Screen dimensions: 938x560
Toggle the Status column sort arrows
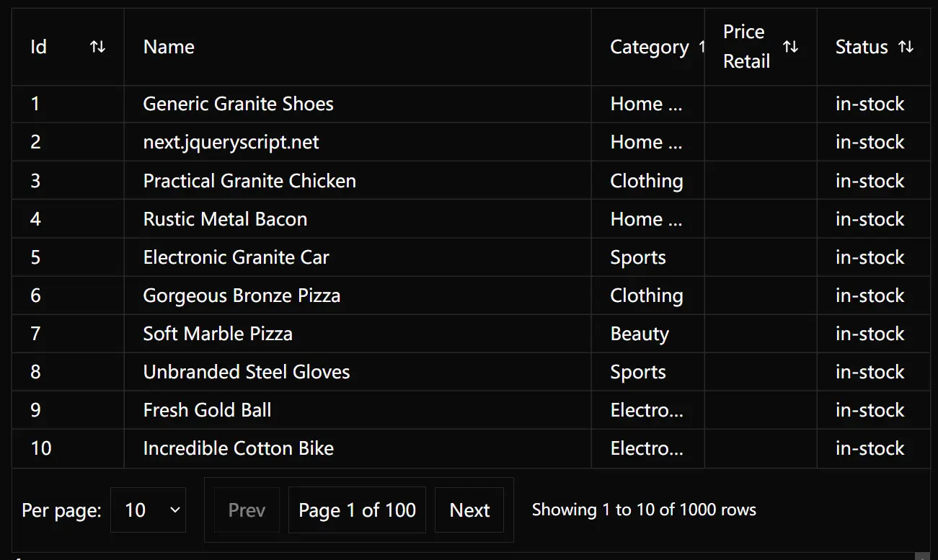pyautogui.click(x=906, y=47)
